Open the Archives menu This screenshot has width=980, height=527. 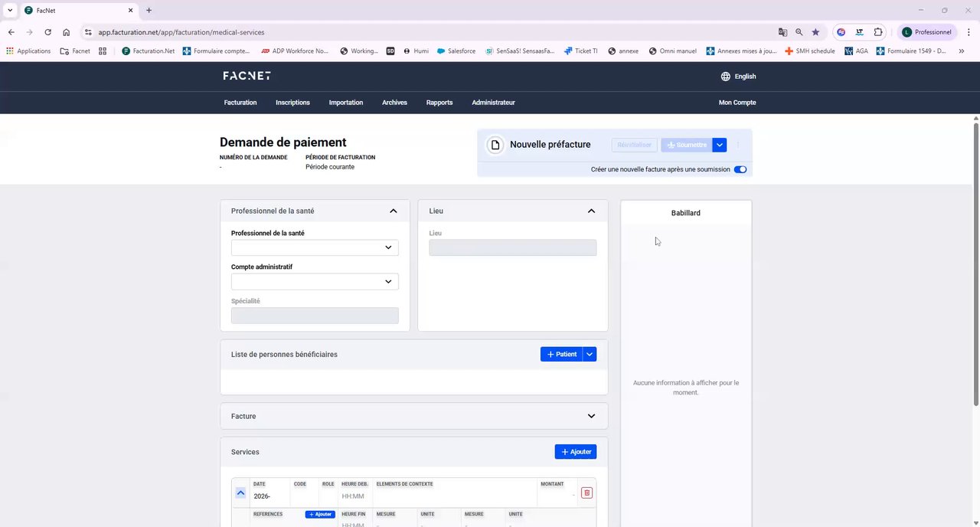pyautogui.click(x=394, y=102)
